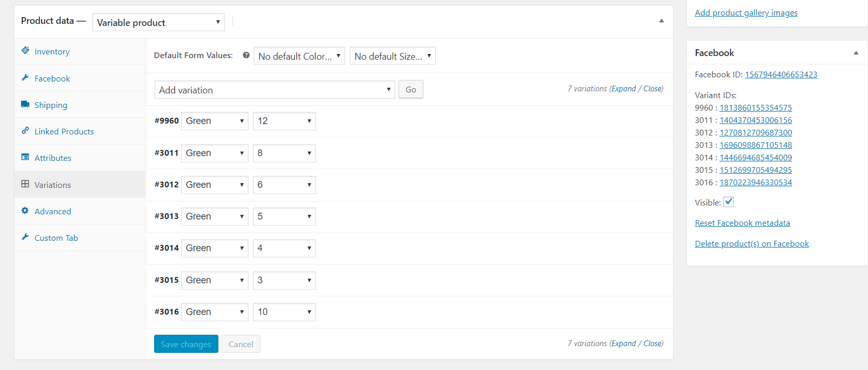
Task: Open the Variable product type dropdown
Action: coord(158,22)
